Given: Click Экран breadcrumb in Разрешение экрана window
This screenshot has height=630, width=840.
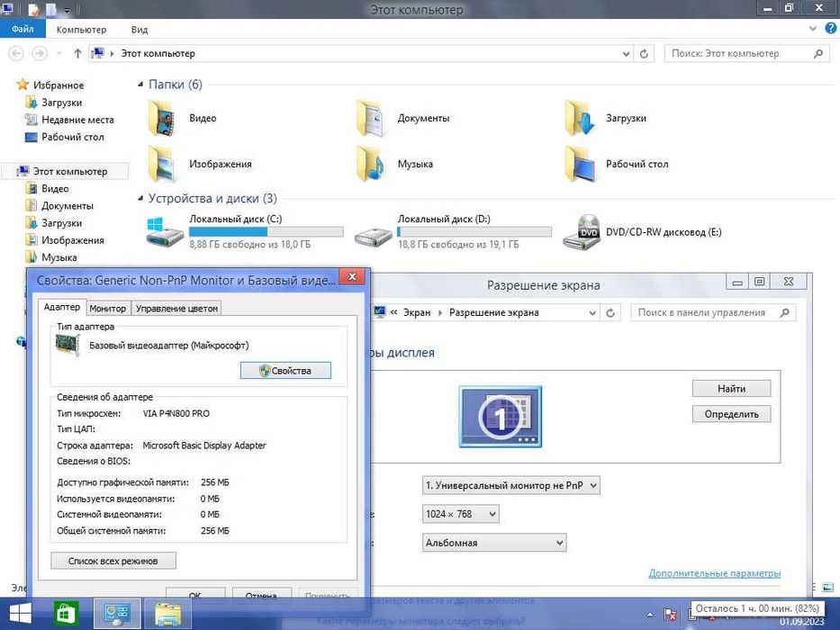Looking at the screenshot, I should click(x=417, y=313).
